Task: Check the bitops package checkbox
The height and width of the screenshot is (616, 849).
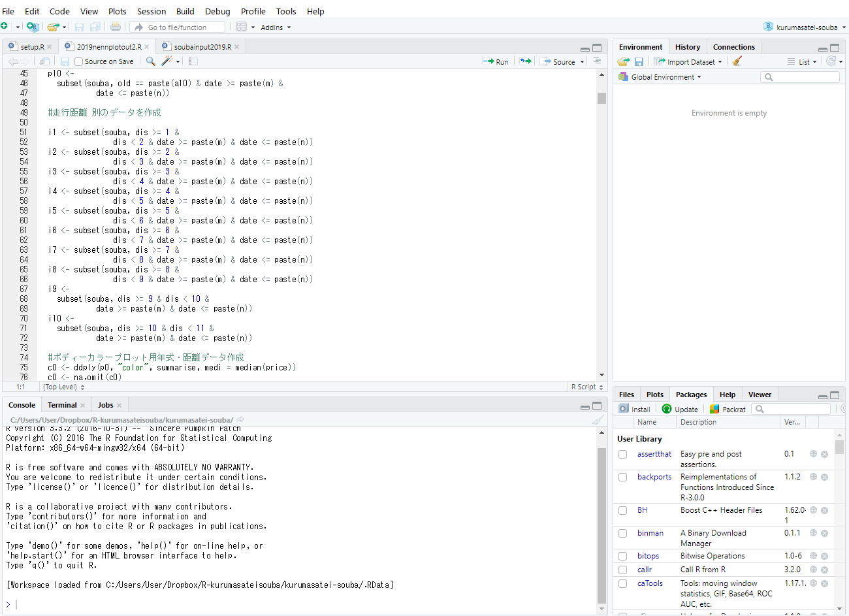Action: point(623,556)
